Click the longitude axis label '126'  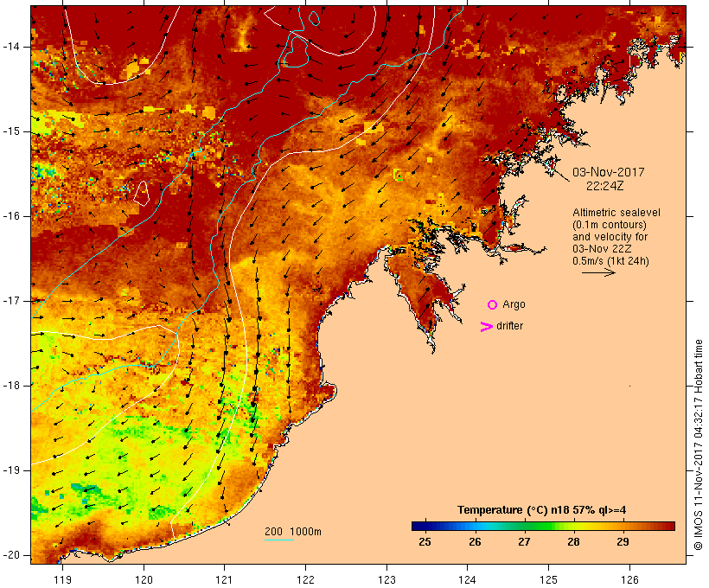[629, 579]
